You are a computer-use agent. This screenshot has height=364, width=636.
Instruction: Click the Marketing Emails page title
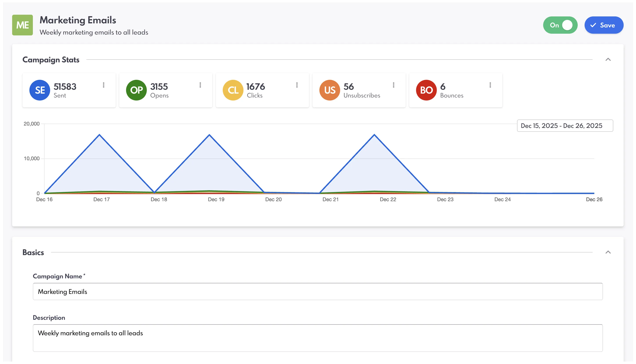[78, 20]
